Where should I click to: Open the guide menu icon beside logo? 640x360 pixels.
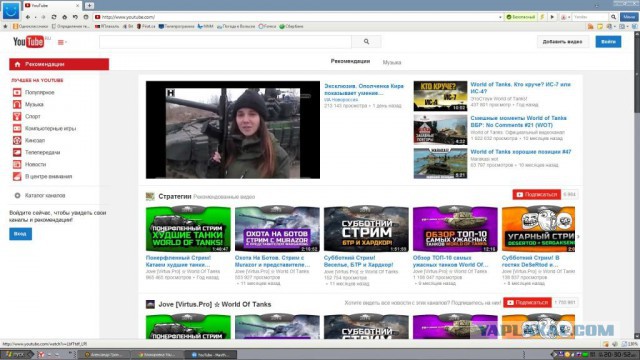tap(62, 42)
